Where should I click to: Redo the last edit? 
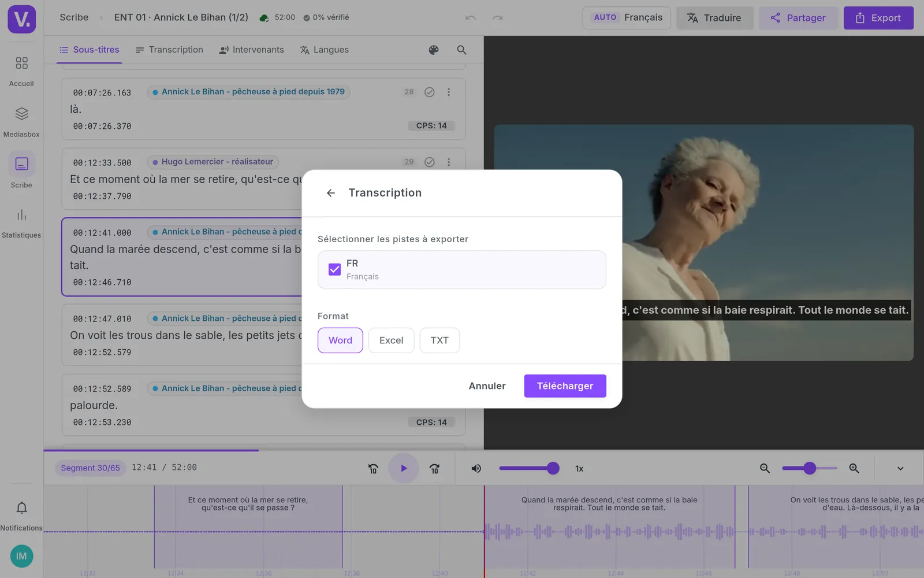497,18
